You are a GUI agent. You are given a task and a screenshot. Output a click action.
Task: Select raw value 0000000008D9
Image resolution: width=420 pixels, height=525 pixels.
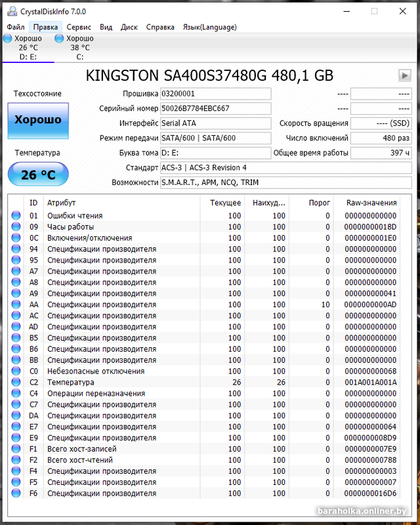370,438
